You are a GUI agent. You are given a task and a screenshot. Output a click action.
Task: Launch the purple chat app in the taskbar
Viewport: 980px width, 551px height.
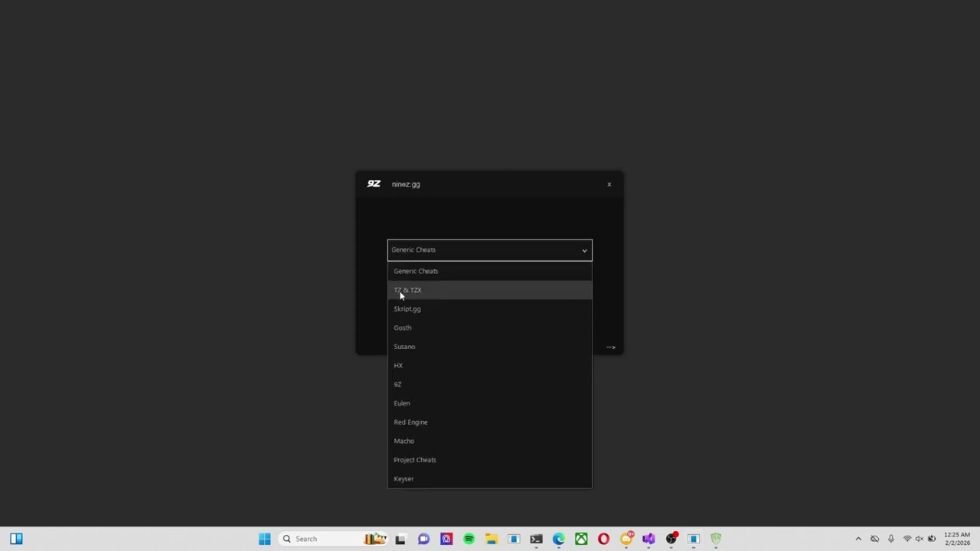[423, 539]
